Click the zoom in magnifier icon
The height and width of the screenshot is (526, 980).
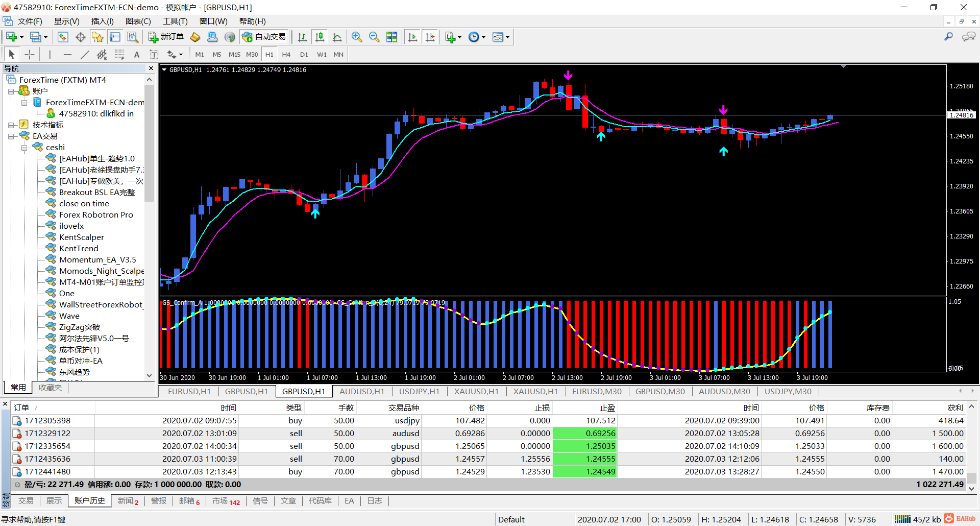357,37
